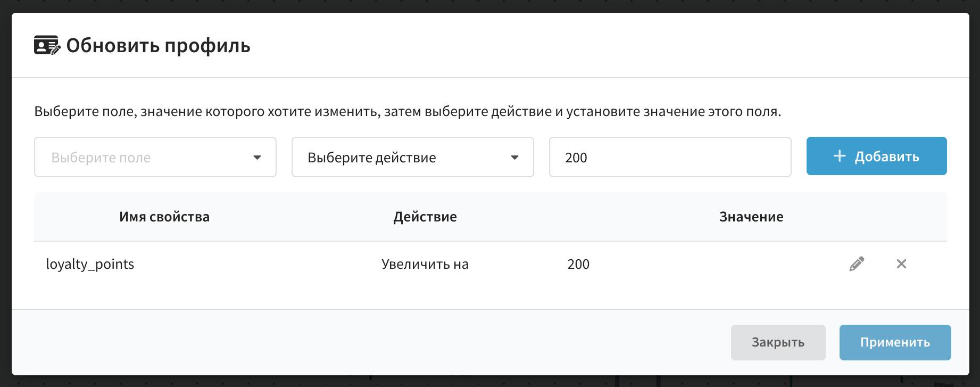Remove the loyalty_points row using the X icon
The width and height of the screenshot is (980, 387).
(x=901, y=264)
